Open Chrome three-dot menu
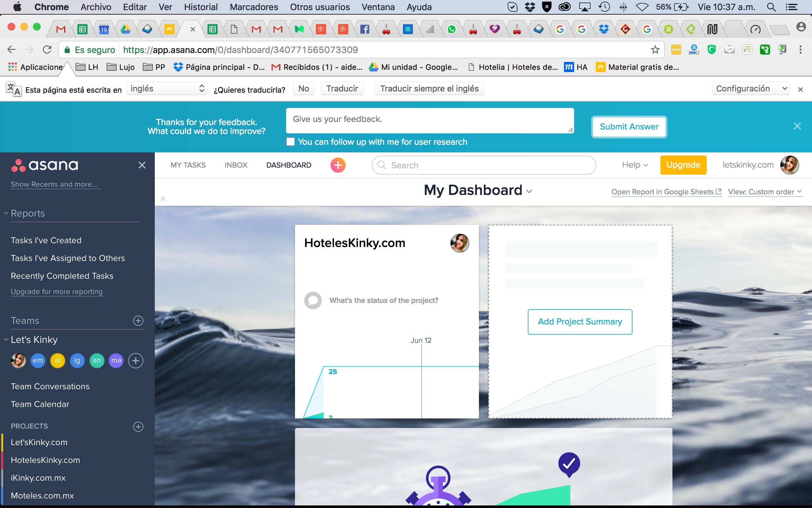This screenshot has width=812, height=508. click(800, 50)
